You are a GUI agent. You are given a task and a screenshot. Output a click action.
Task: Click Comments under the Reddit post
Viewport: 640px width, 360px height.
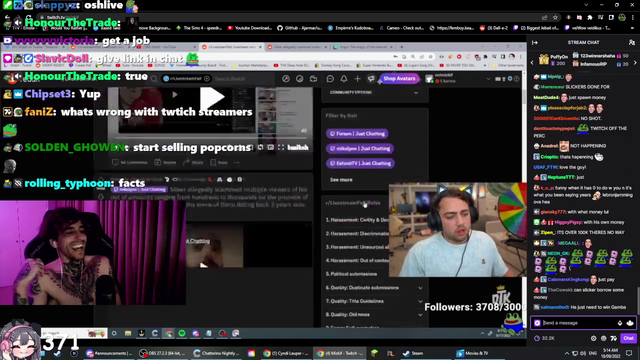pos(129,162)
